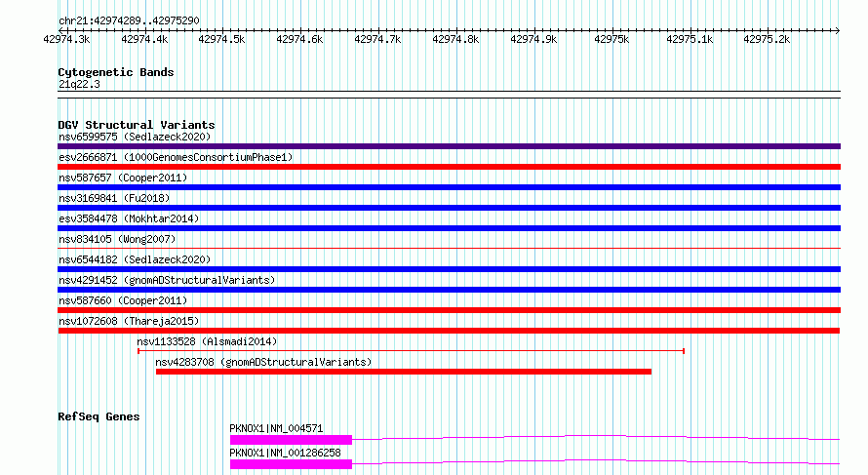
Task: Click the 42974.9k ruler tick label
Action: click(x=533, y=39)
